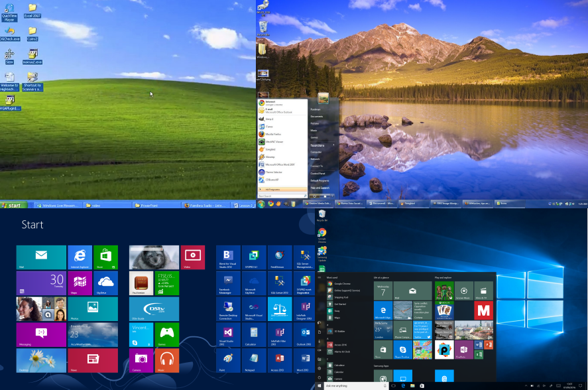
Task: Switch to Windows Live Messenger taskbar button
Action: tap(57, 206)
